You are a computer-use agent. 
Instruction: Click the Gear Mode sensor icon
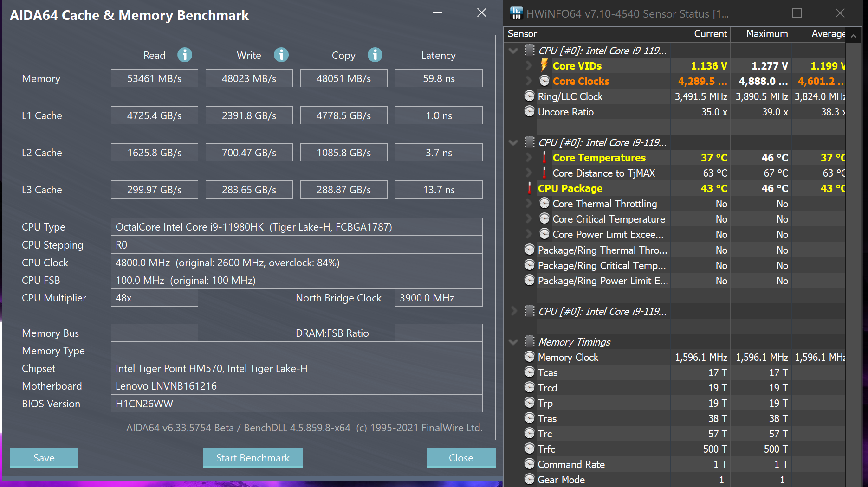point(530,480)
